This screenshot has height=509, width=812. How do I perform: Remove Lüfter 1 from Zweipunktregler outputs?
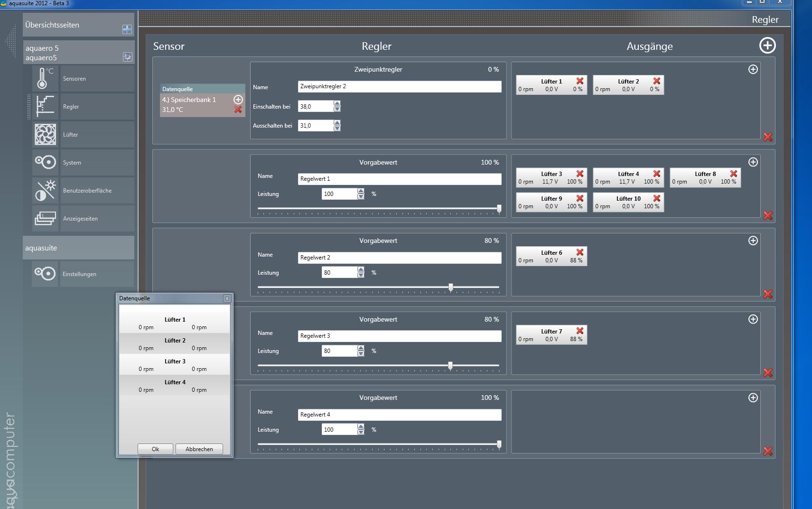(x=580, y=81)
